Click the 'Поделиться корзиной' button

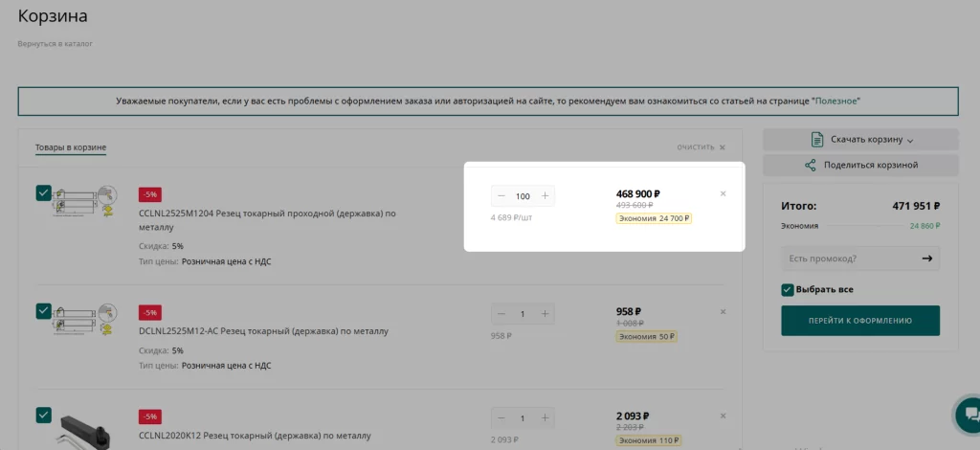point(860,165)
